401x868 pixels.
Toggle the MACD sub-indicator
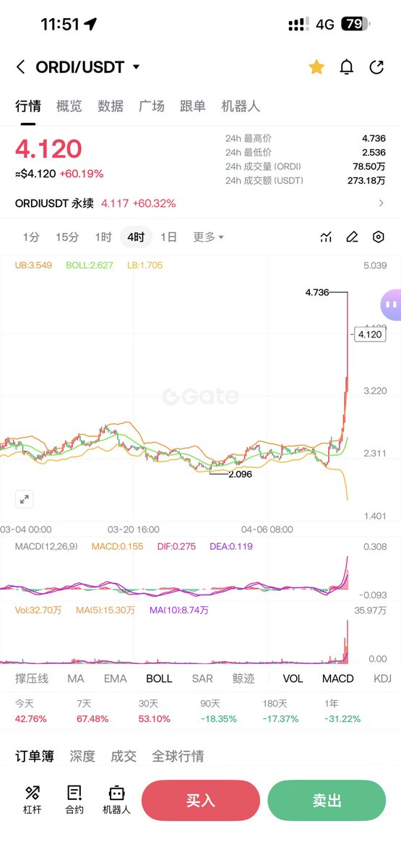tap(337, 678)
